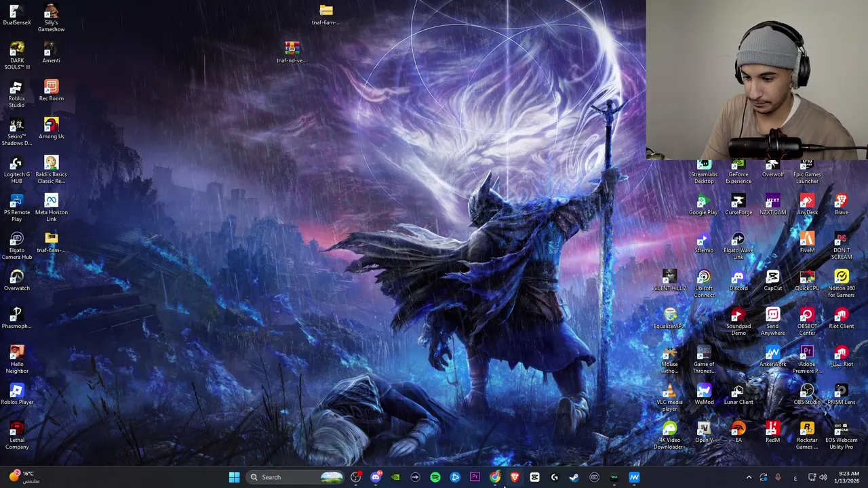Select the FiveM desktop icon
Image resolution: width=868 pixels, height=488 pixels.
click(x=807, y=243)
